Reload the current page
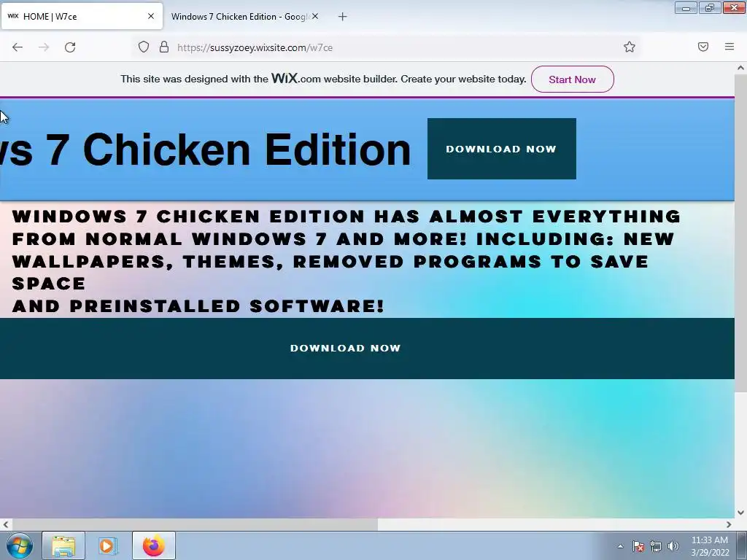Screen dimensions: 747x560 (70, 47)
